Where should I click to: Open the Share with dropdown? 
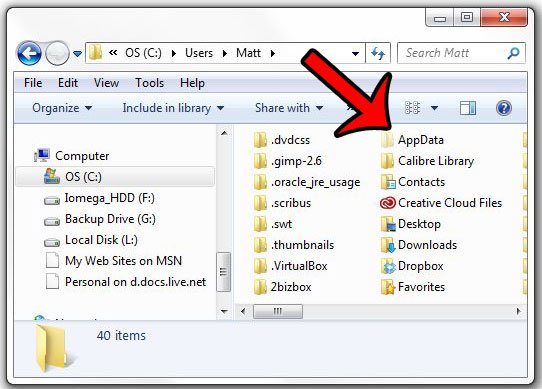click(289, 108)
